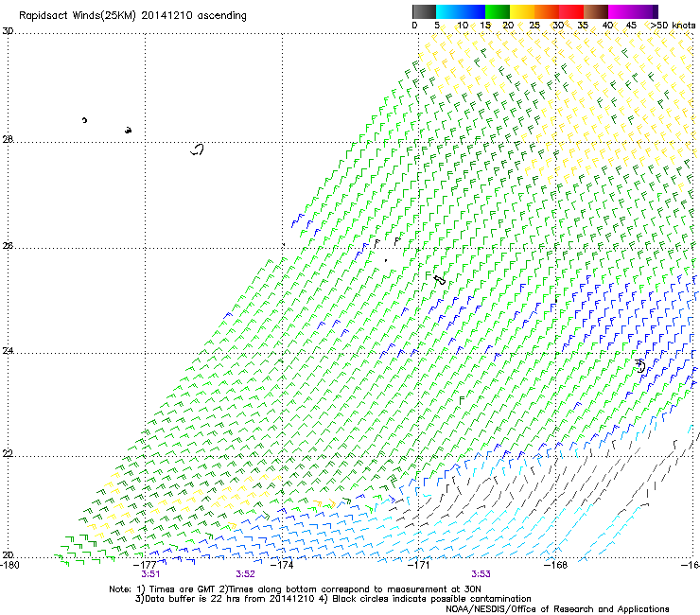The width and height of the screenshot is (700, 615).
Task: Click the -177 longitude axis label
Action: (x=146, y=565)
